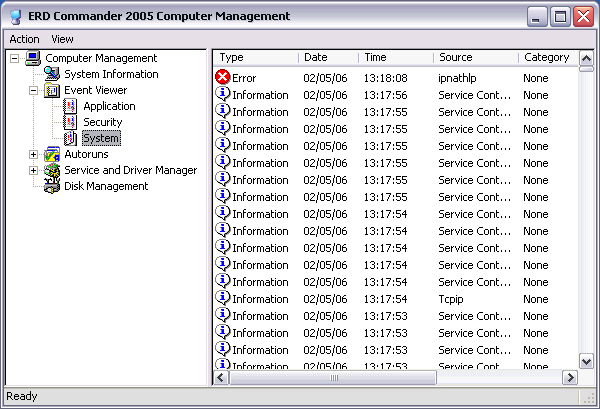
Task: Select the Autoruns tree item label
Action: pos(86,154)
